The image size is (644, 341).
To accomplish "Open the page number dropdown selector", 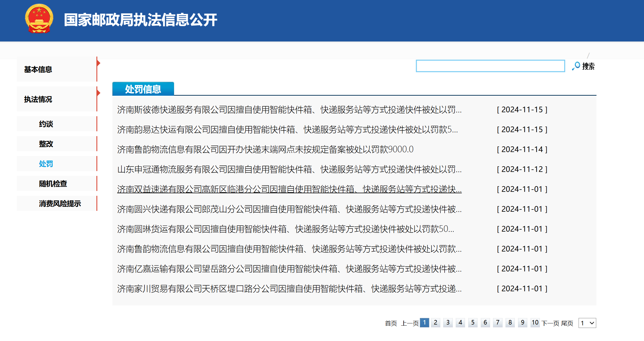I will point(587,323).
